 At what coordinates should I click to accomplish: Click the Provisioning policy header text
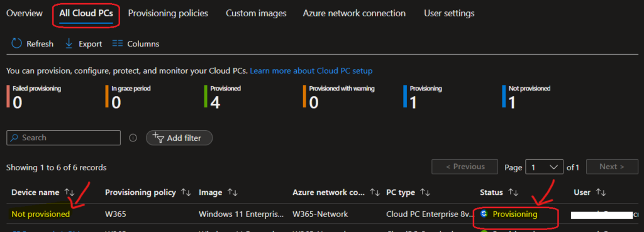[140, 192]
